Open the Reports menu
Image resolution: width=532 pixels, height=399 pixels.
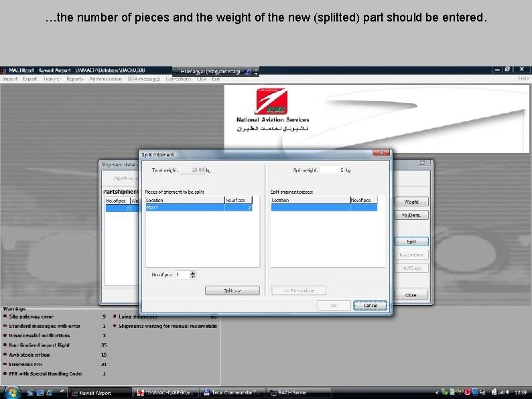(75, 78)
